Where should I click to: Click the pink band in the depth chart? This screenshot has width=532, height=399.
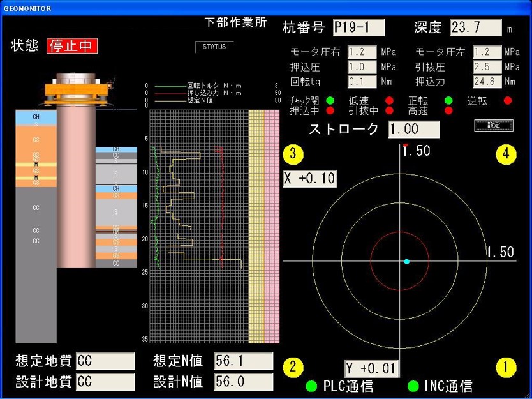pyautogui.click(x=272, y=227)
